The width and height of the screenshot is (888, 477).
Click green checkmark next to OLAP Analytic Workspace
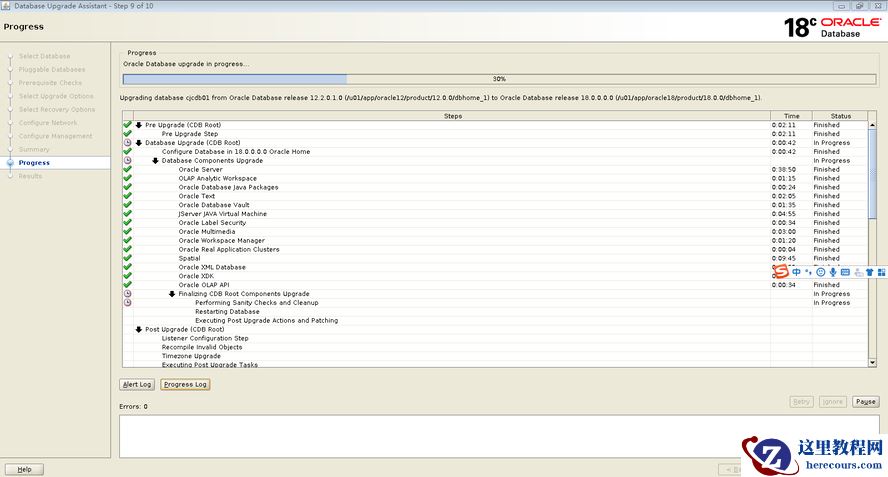(x=127, y=178)
